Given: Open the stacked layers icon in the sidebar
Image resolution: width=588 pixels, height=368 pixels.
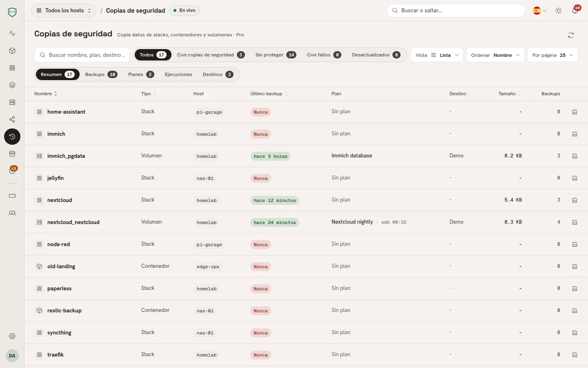Looking at the screenshot, I should pos(12,85).
